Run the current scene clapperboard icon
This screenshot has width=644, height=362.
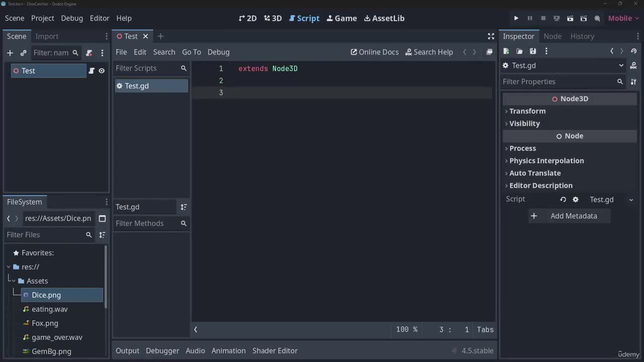point(570,18)
